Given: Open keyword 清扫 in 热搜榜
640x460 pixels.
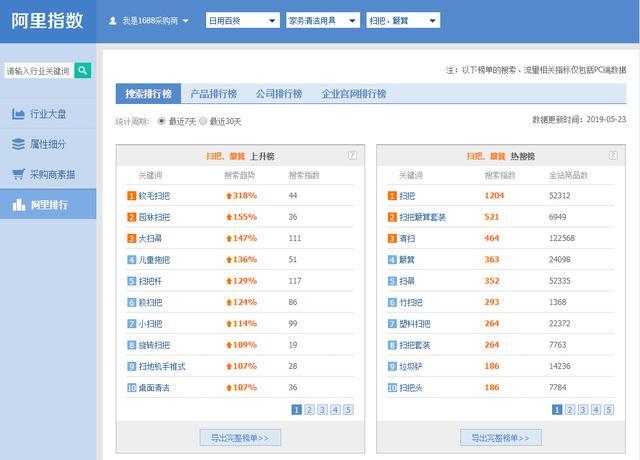Looking at the screenshot, I should pos(407,238).
